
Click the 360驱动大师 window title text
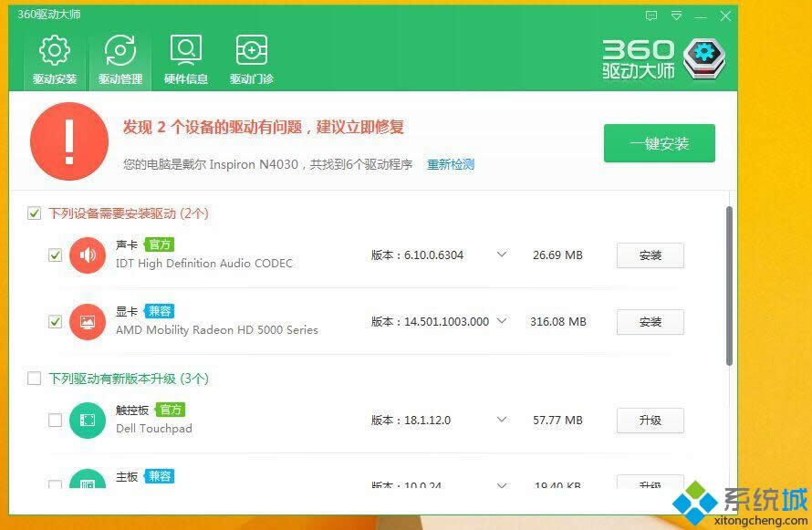pyautogui.click(x=49, y=15)
